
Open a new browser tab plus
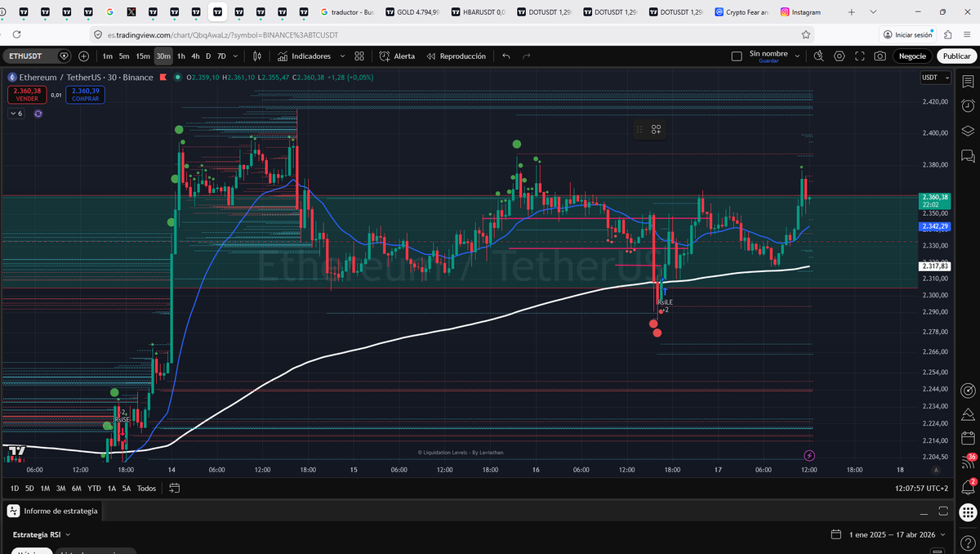pyautogui.click(x=851, y=12)
